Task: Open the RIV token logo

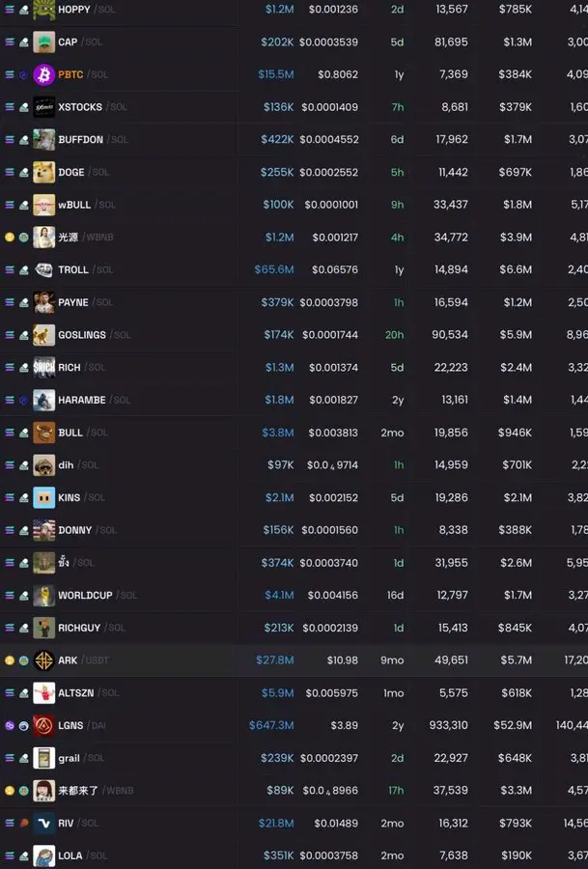Action: click(x=43, y=824)
